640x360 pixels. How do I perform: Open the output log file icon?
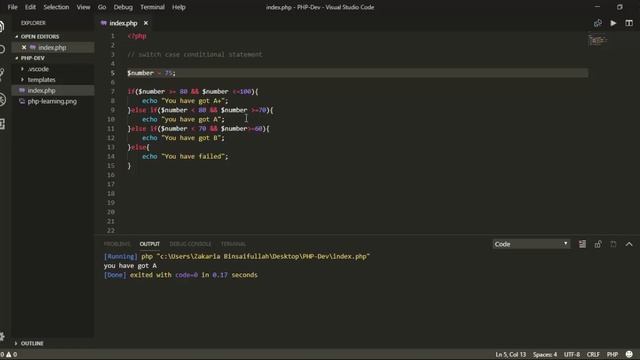pyautogui.click(x=613, y=244)
